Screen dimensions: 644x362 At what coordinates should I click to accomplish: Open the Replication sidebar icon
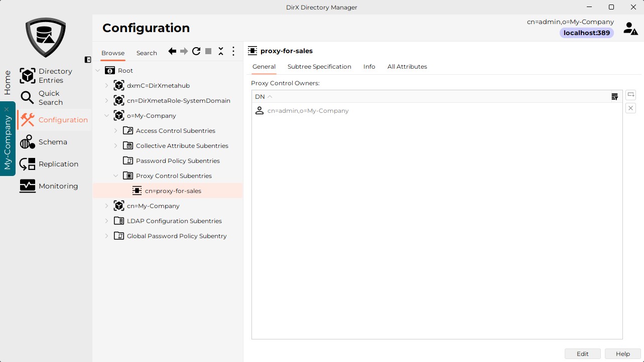click(27, 164)
